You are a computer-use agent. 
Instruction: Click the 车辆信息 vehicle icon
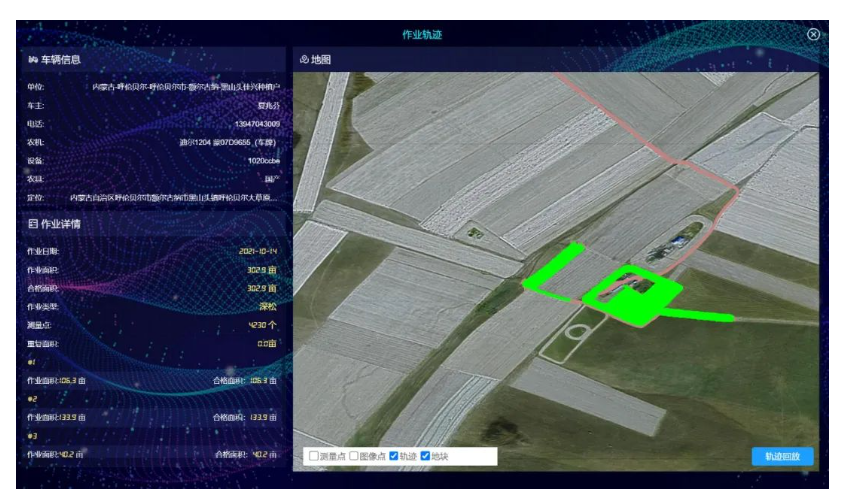(x=32, y=61)
